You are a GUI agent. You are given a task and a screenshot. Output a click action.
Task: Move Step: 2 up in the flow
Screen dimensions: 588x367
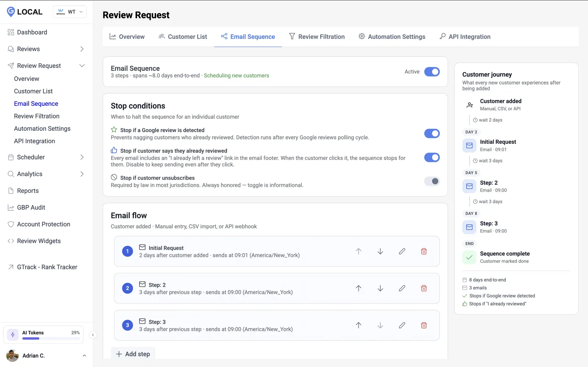[358, 288]
